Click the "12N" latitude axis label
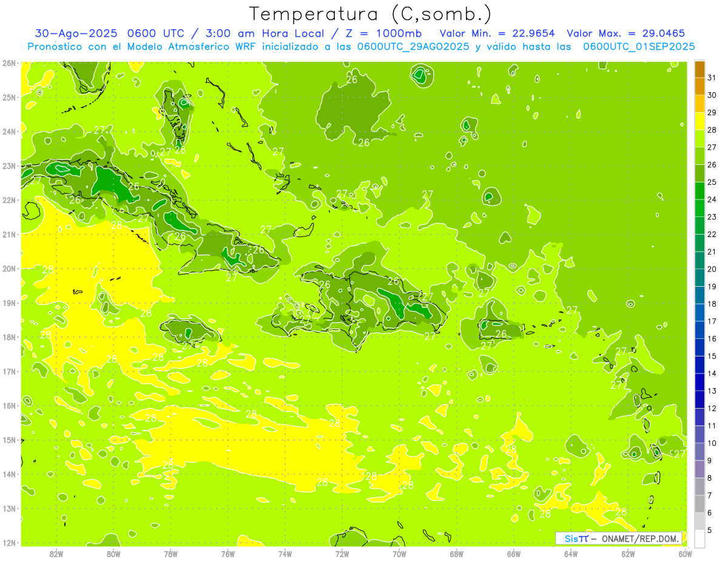 (9, 543)
